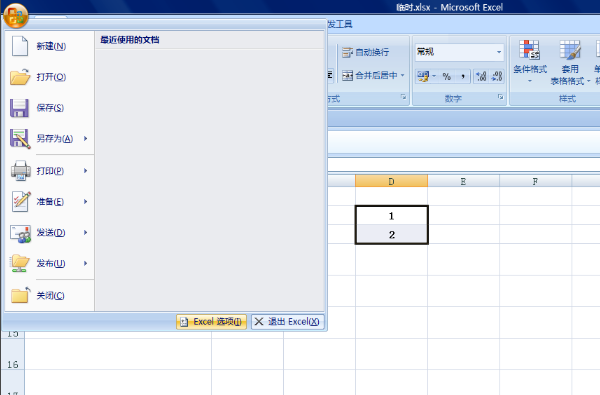Select column D header
Screen dimensions: 600x395
(391, 181)
